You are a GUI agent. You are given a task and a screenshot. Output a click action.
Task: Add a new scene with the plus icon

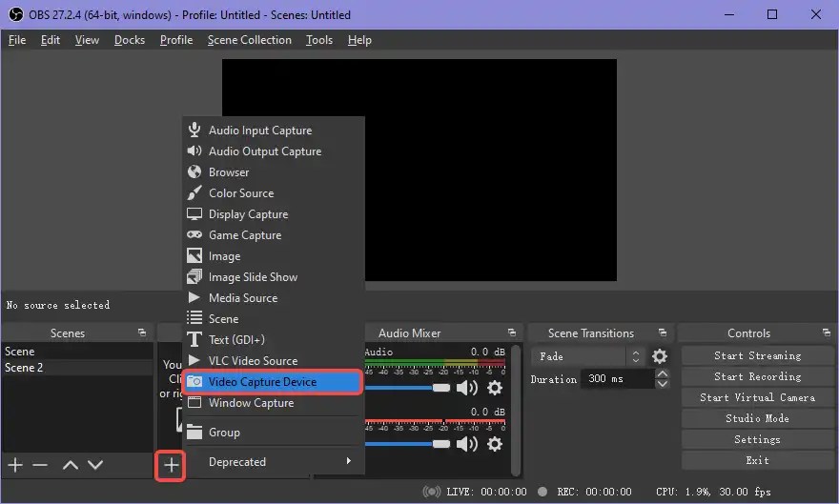click(x=15, y=466)
